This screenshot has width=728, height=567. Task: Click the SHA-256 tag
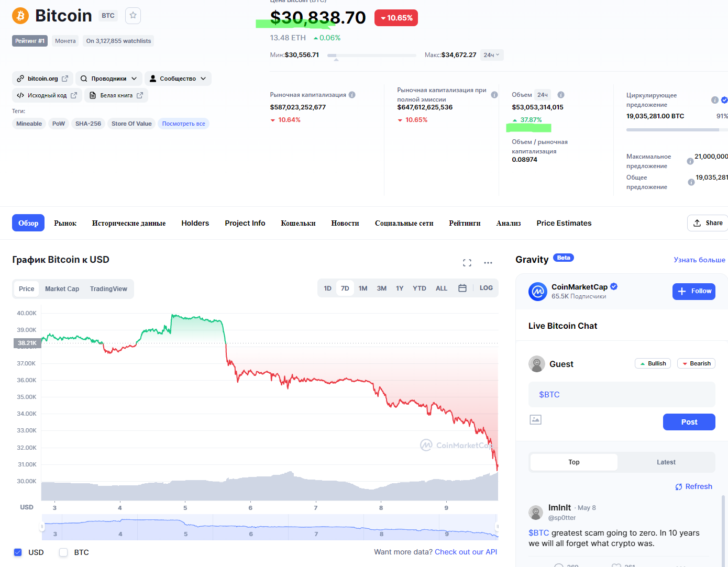click(x=88, y=124)
